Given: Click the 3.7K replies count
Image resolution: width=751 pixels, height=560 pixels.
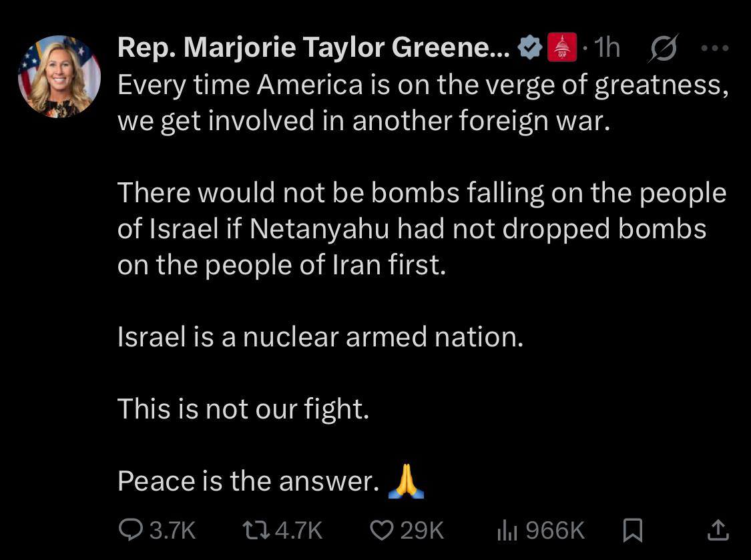Looking at the screenshot, I should [172, 531].
